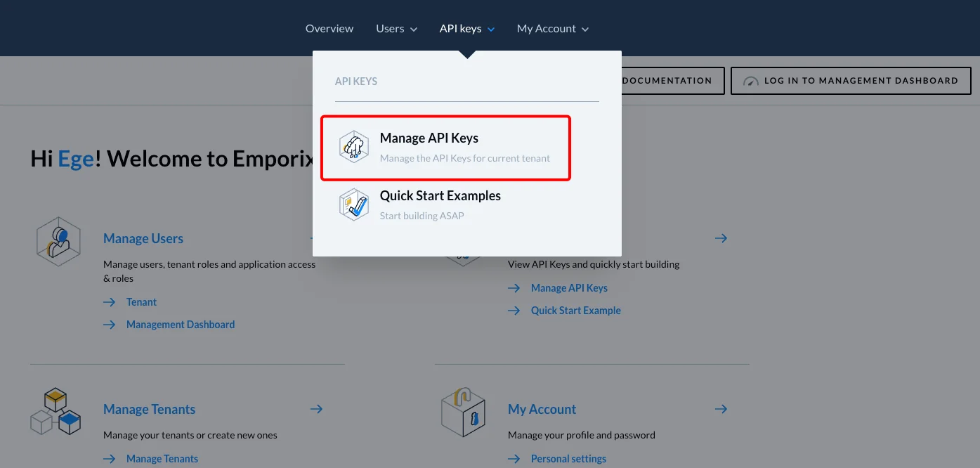
Task: Open the Users menu in top navigation
Action: (396, 29)
